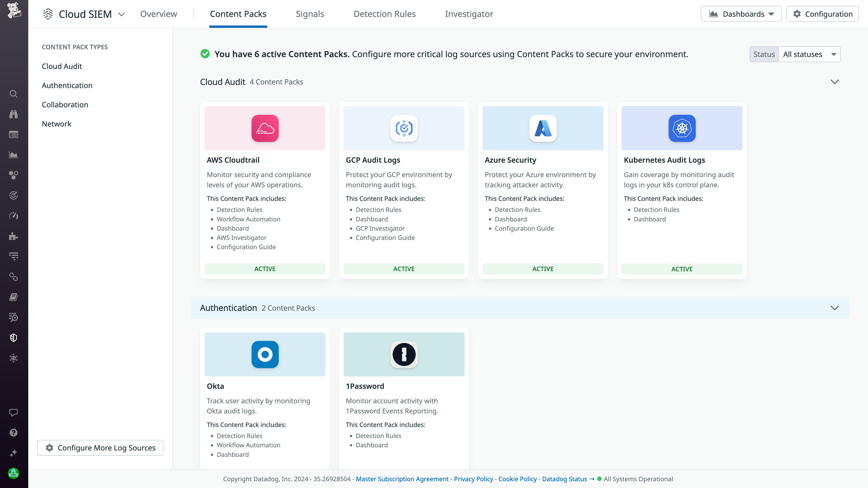Open the Privacy Policy link
The image size is (868, 488).
coord(473,479)
